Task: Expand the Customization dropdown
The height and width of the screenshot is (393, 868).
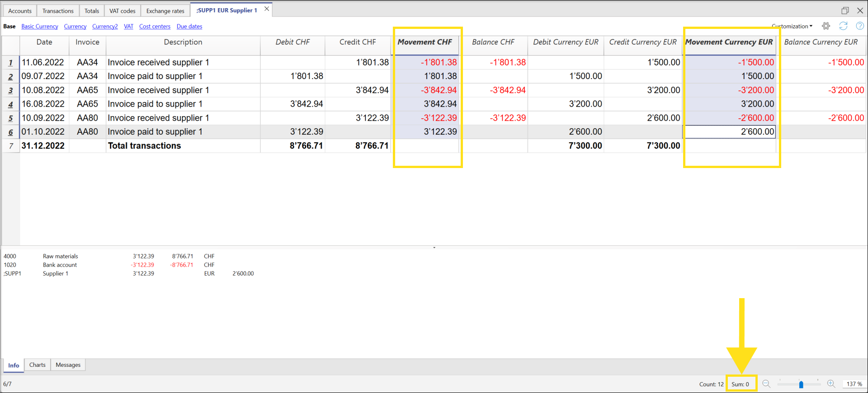Action: click(792, 26)
